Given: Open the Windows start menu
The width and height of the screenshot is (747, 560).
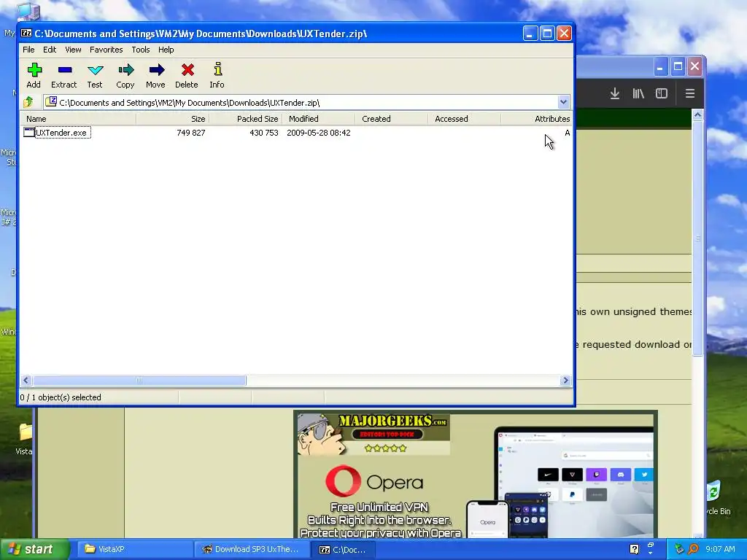Looking at the screenshot, I should click(x=34, y=549).
